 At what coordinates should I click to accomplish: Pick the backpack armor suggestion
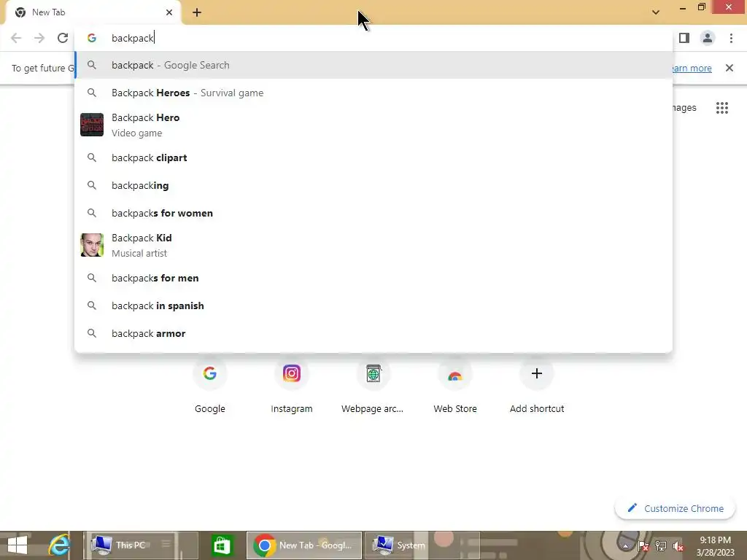click(x=373, y=333)
